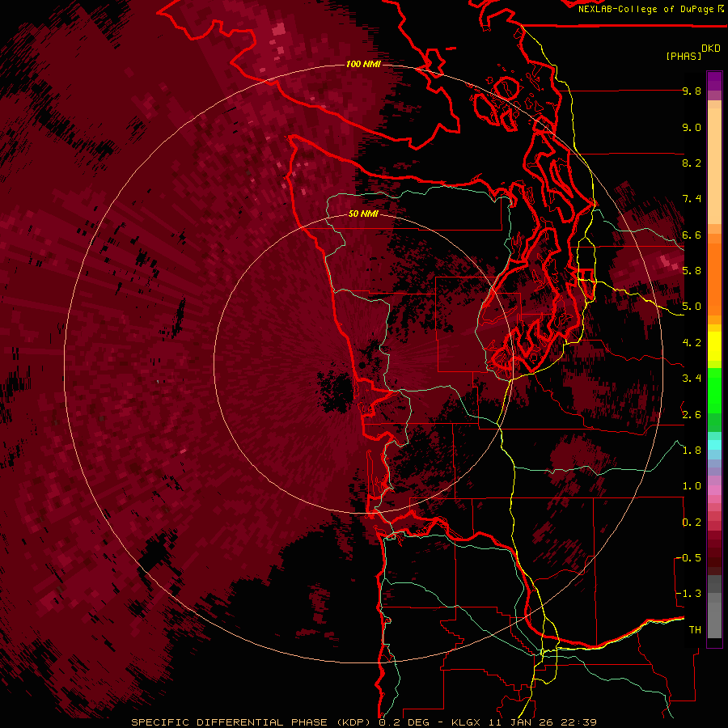Pick the purple segment of the color bar
This screenshot has width=728, height=728.
(x=714, y=81)
